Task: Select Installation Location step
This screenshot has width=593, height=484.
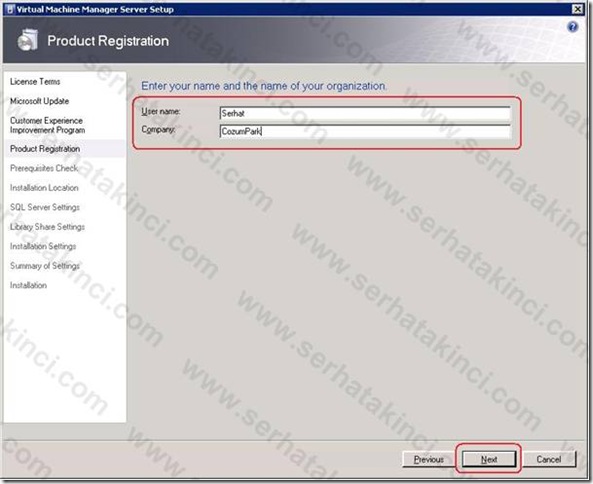Action: 44,188
